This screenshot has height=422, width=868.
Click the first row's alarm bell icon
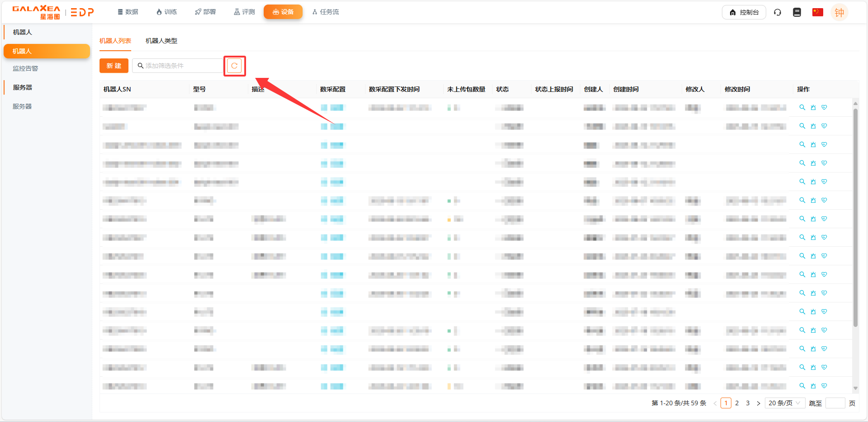(x=813, y=107)
